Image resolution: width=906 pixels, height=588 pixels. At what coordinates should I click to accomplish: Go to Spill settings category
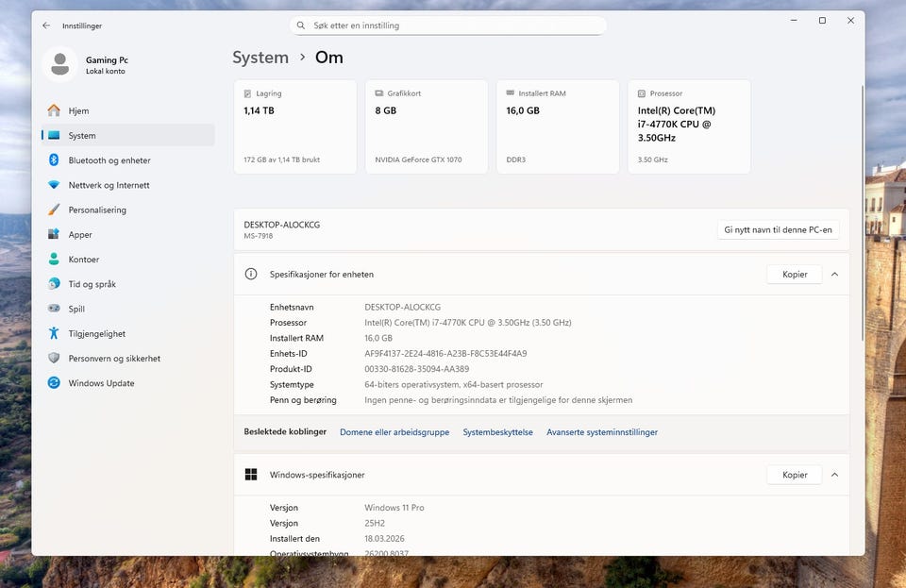tap(76, 309)
